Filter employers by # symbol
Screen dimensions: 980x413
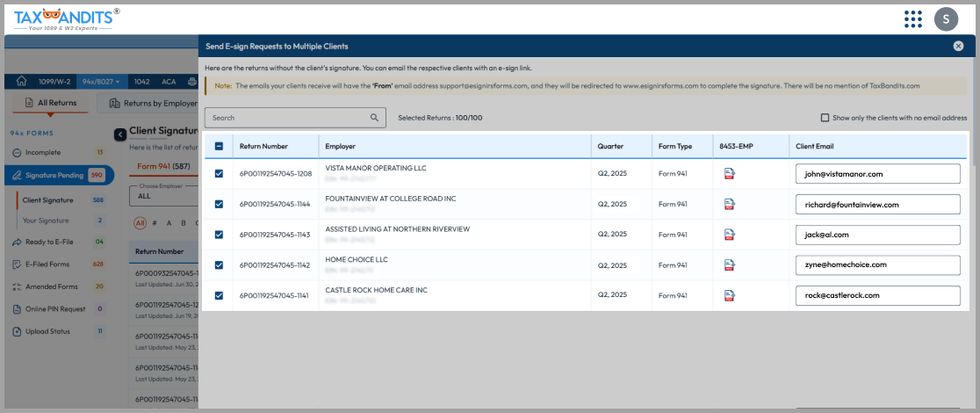[155, 223]
